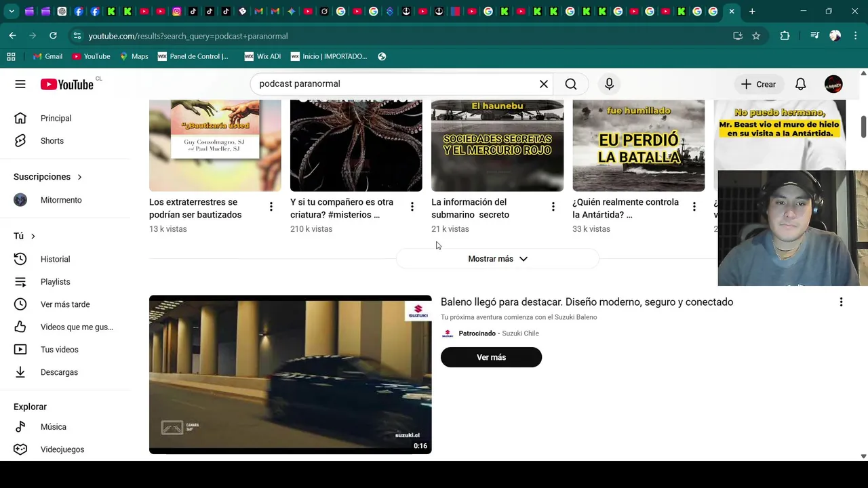Screen dimensions: 868x488
Task: Open '¿Quién realmente controla la Antártida?' title
Action: click(x=625, y=208)
